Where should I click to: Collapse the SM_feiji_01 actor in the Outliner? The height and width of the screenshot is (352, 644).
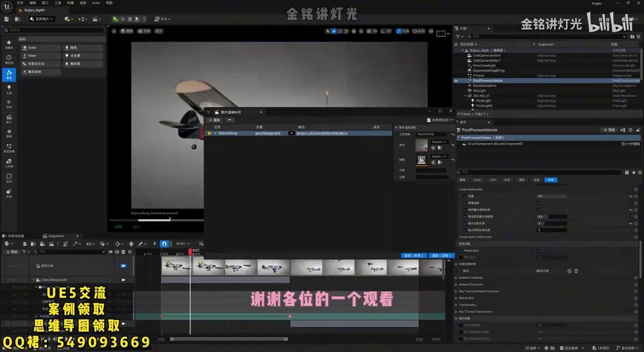coord(465,96)
